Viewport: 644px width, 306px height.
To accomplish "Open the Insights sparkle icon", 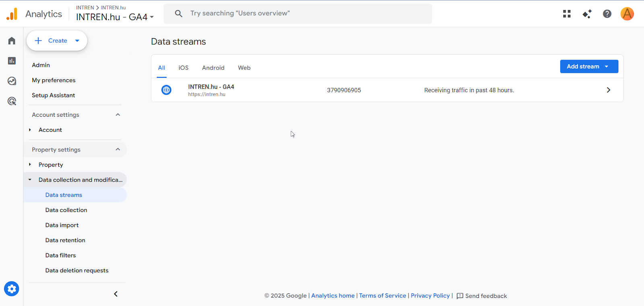I will [x=587, y=14].
